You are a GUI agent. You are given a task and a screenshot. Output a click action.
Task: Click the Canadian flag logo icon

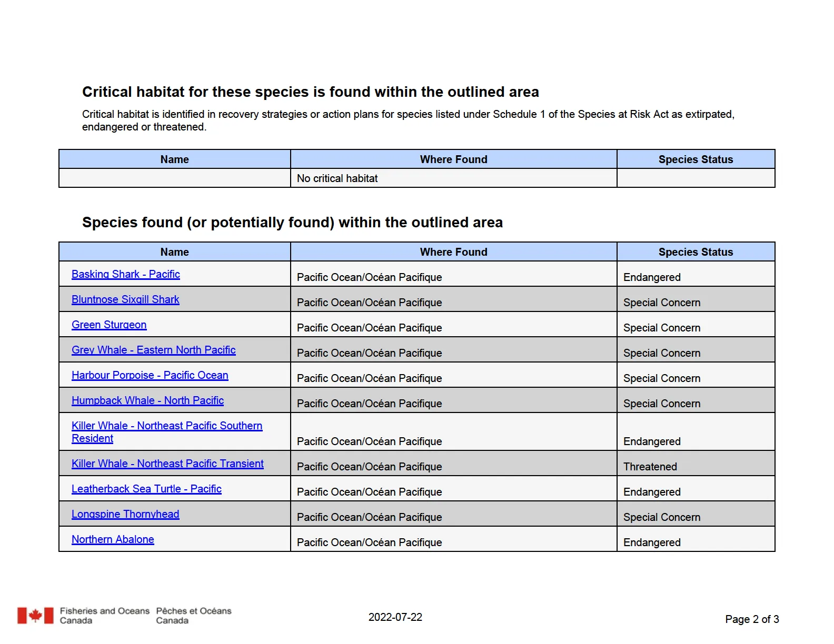coord(35,616)
